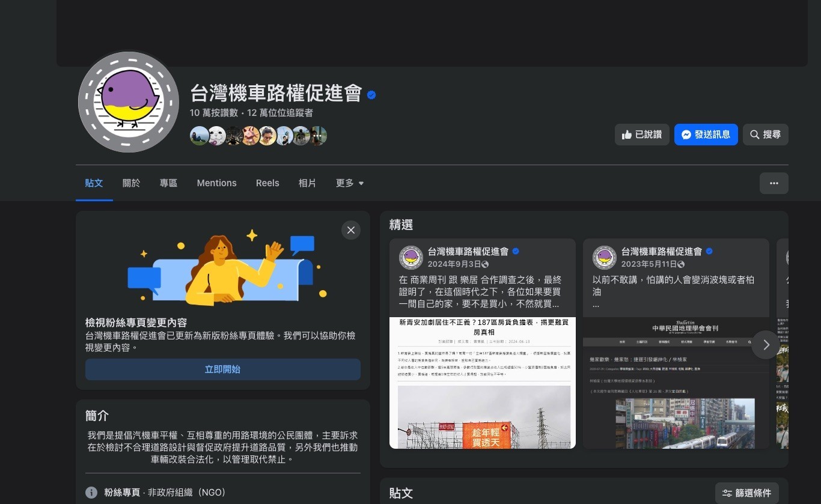Click the page avatar on the 2023年5月11日 post
This screenshot has width=821, height=504.
pos(605,257)
